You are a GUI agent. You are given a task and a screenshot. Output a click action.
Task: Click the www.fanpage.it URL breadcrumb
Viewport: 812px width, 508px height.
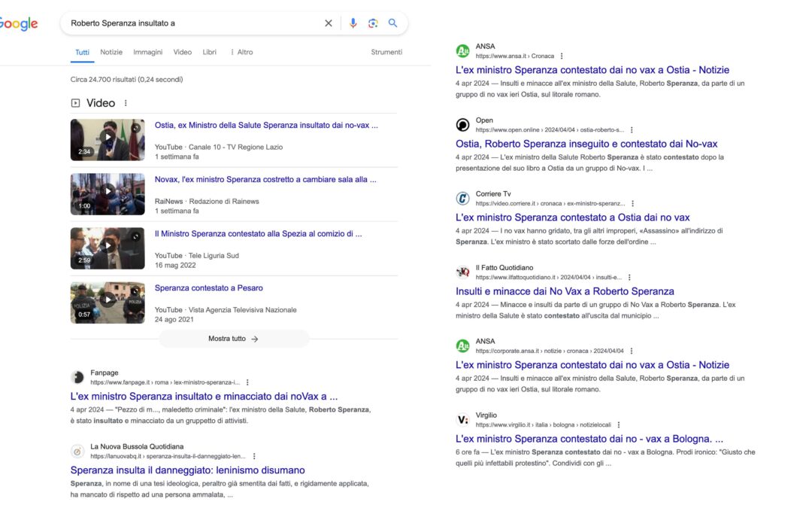[165, 382]
